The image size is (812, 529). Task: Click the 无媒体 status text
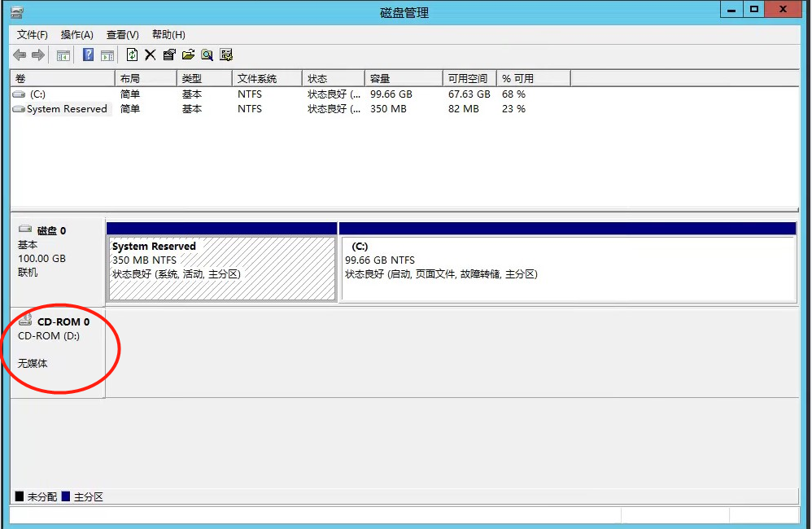[x=33, y=363]
